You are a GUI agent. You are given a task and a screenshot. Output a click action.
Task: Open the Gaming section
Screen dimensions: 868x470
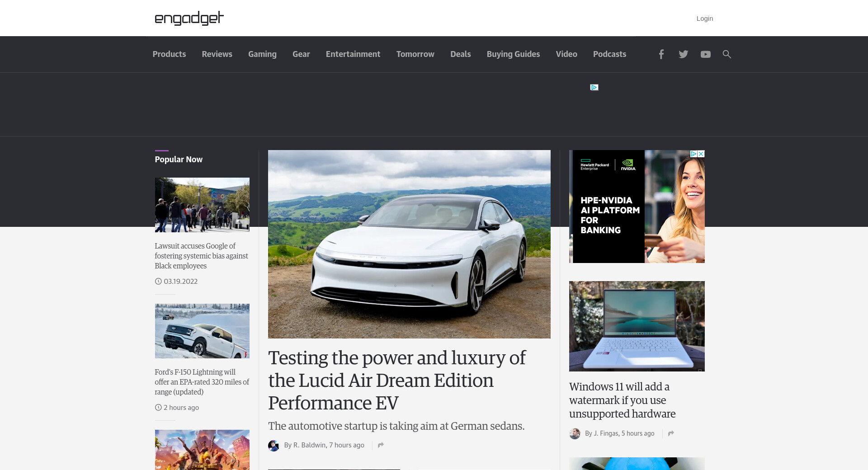click(x=262, y=54)
